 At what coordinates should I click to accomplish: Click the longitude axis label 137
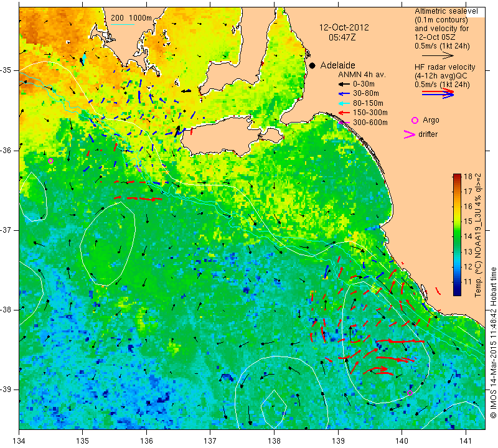[210, 441]
